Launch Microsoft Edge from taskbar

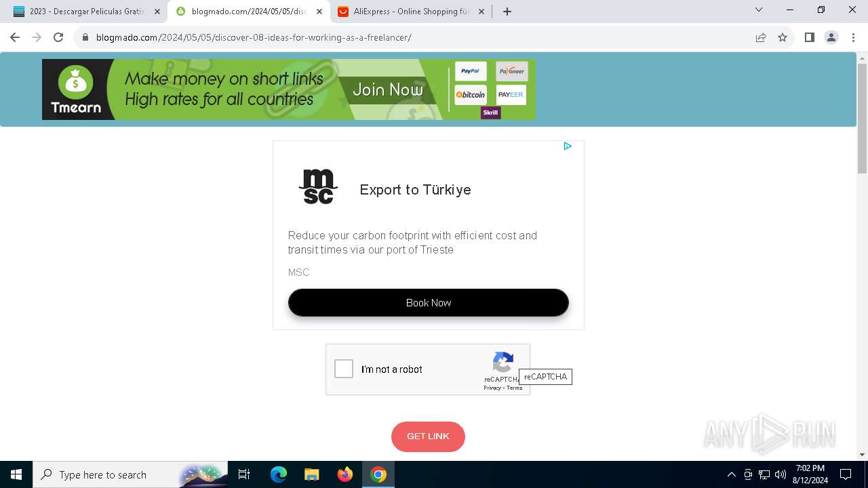click(x=279, y=474)
